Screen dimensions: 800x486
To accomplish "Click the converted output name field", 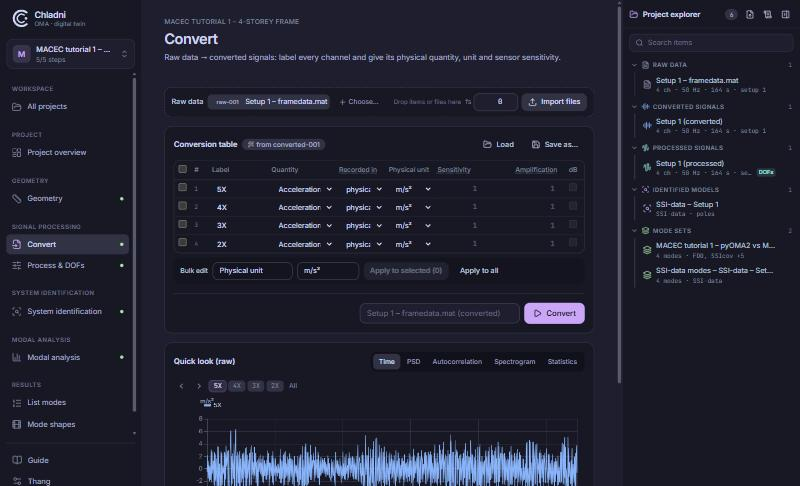I will point(439,314).
